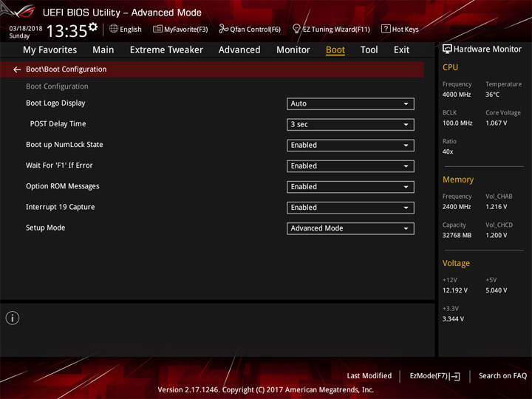
Task: Click the back arrow beside Boot\Boot Configuration
Action: point(17,69)
